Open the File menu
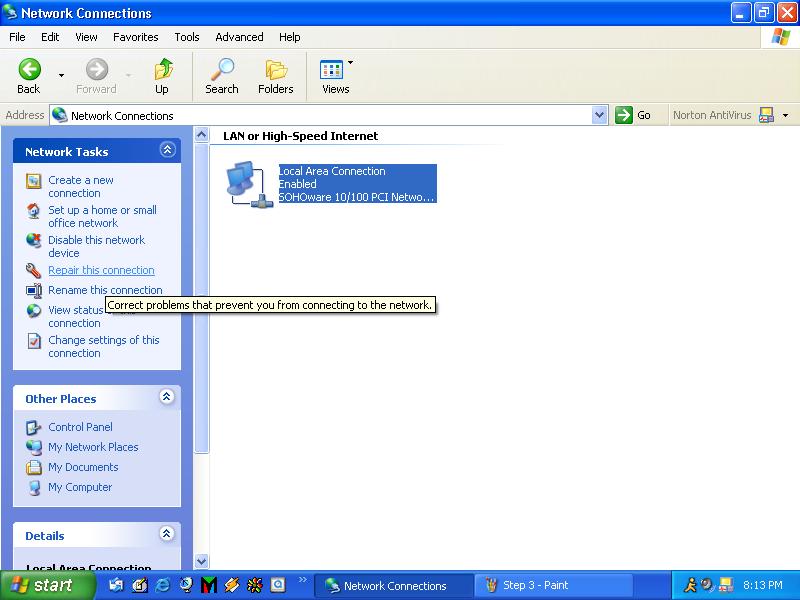The image size is (800, 600). (x=17, y=37)
